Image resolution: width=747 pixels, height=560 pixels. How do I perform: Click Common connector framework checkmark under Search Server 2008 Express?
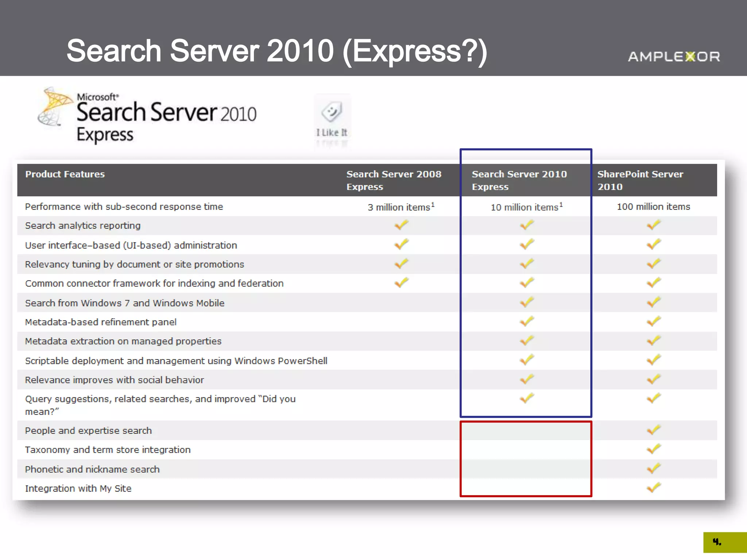[x=401, y=283]
